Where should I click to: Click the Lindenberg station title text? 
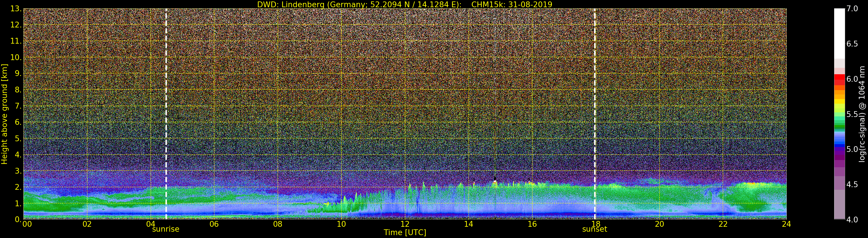tap(359, 4)
